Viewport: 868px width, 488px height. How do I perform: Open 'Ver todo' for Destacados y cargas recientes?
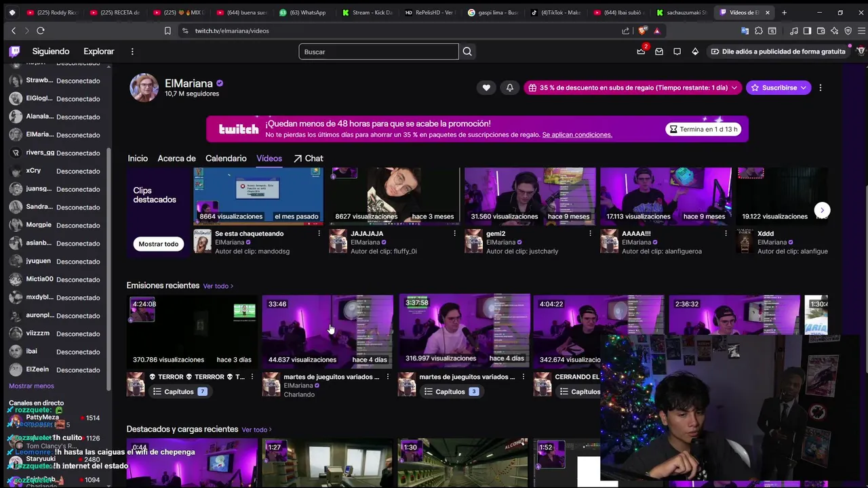tap(256, 430)
